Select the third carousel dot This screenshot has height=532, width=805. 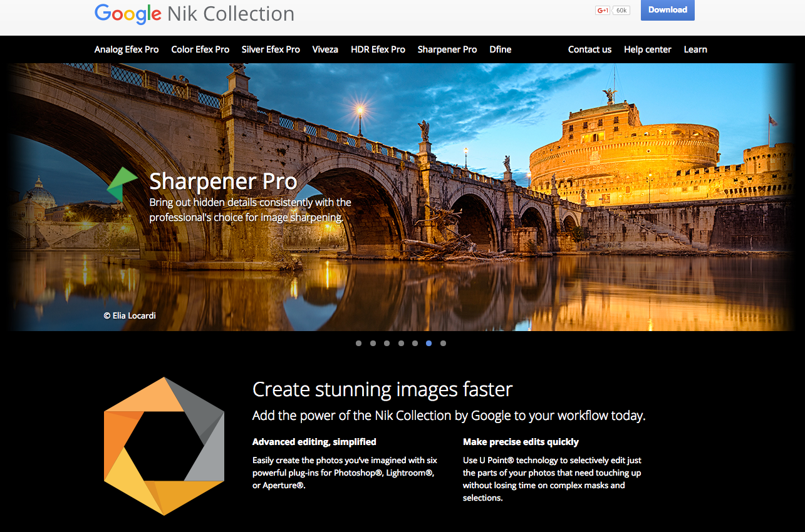[387, 343]
